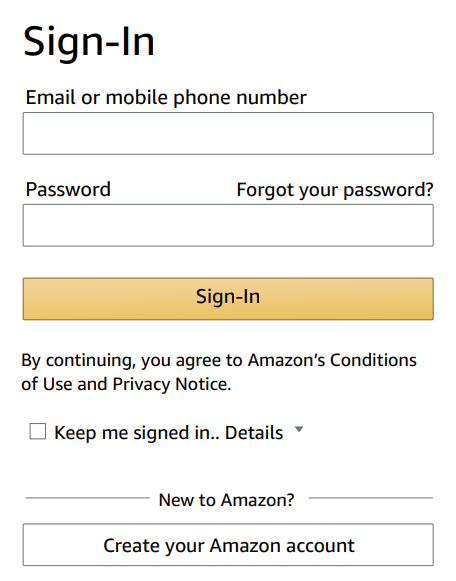Open the Privacy Notice link
456x581 pixels.
click(172, 384)
